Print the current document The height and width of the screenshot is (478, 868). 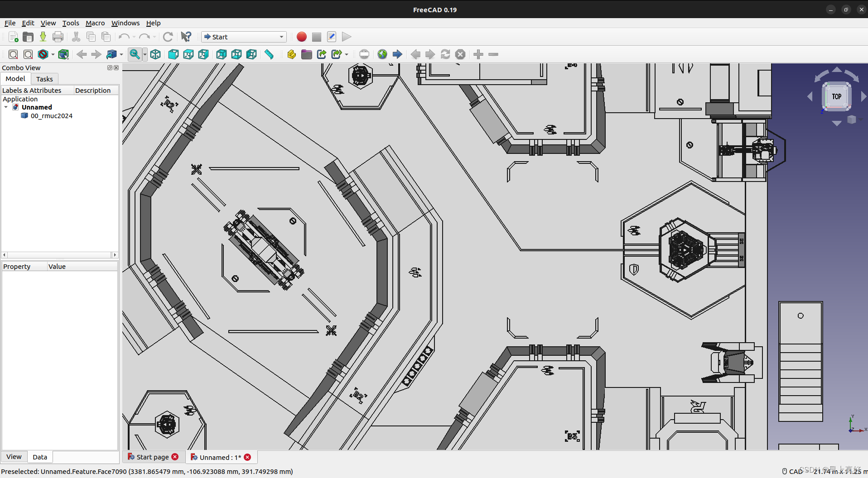[58, 37]
